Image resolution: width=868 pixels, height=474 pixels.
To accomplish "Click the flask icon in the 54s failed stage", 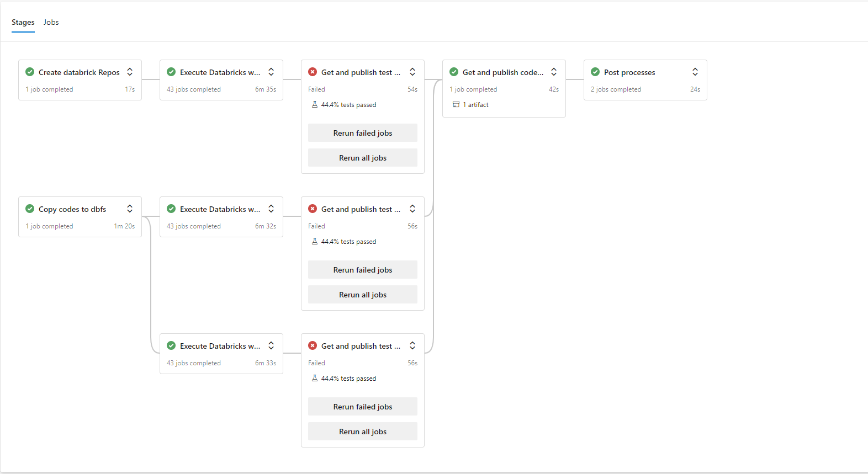I will coord(315,104).
